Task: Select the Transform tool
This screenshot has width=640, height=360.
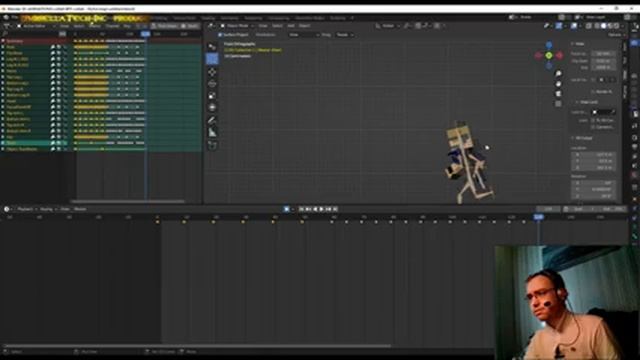Action: point(212,107)
